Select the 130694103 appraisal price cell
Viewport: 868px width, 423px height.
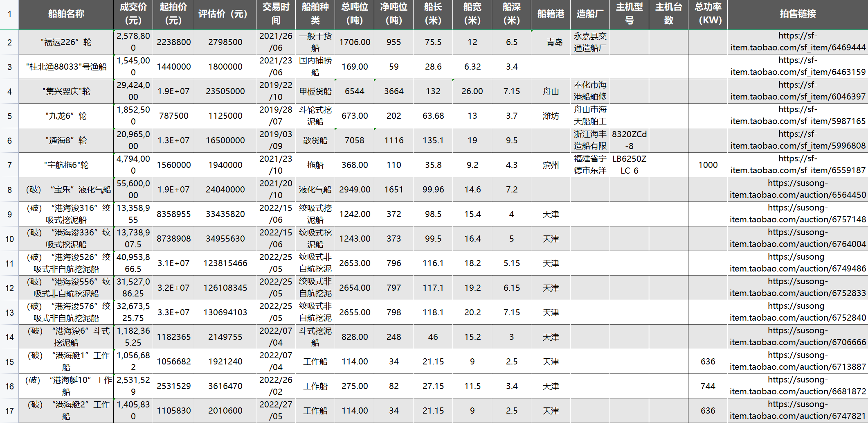point(225,312)
